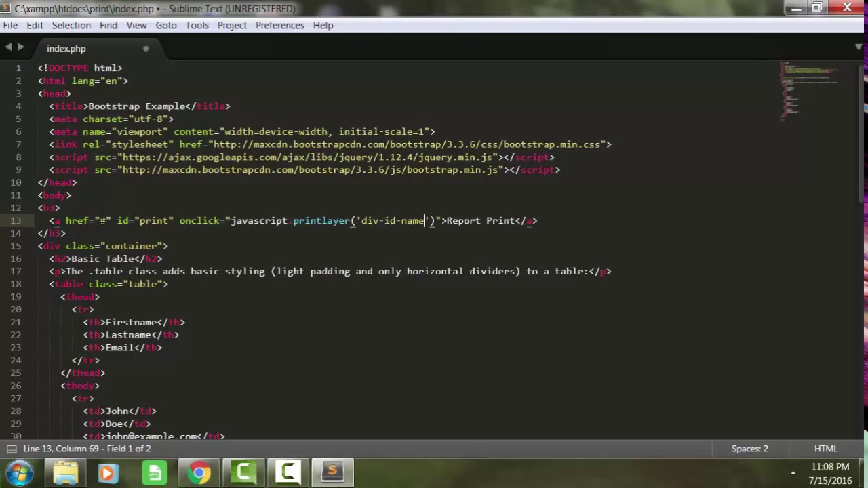Screen dimensions: 868x488
Task: Change syntax via HTML status label
Action: pyautogui.click(x=825, y=449)
